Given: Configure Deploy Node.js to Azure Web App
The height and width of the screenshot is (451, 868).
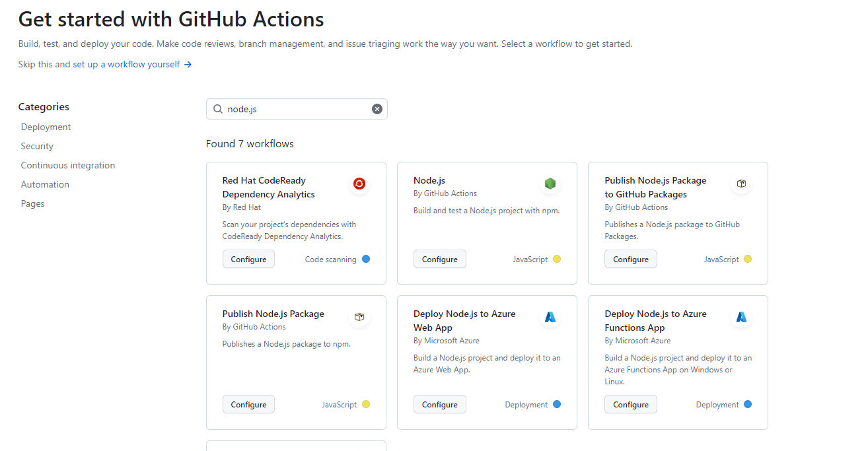Looking at the screenshot, I should (x=440, y=404).
